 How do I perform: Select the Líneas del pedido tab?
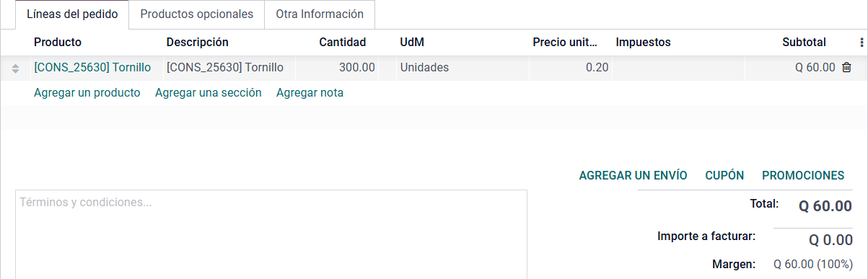[72, 14]
